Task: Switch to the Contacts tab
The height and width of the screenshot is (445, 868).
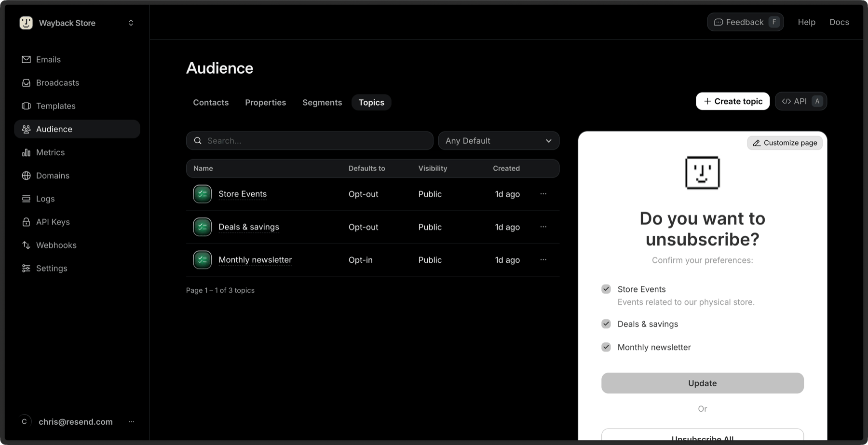Action: [211, 102]
